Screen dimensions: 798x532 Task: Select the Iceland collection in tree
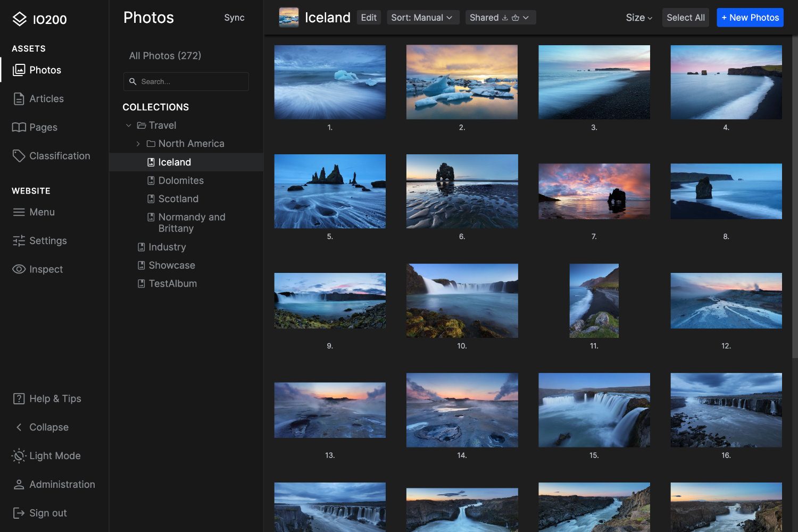click(x=186, y=162)
